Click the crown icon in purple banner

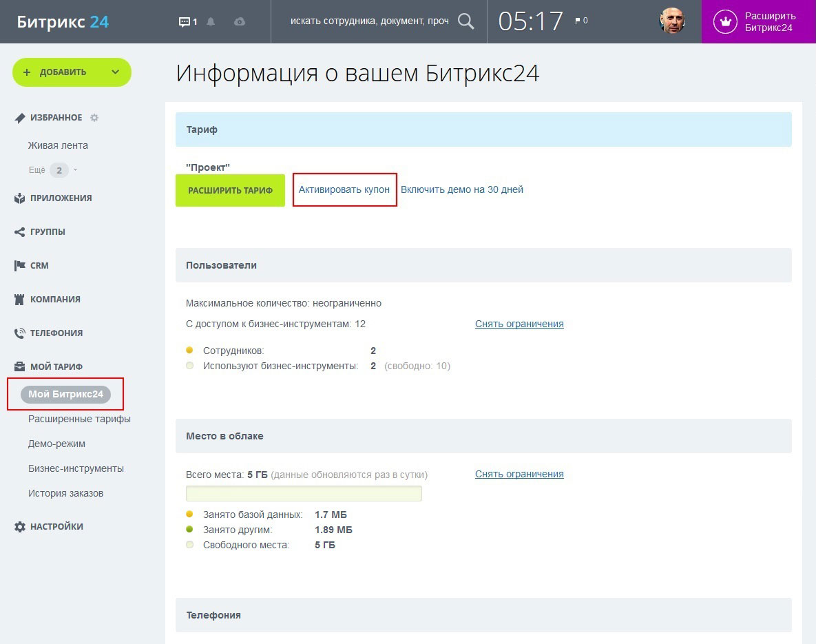[x=726, y=22]
